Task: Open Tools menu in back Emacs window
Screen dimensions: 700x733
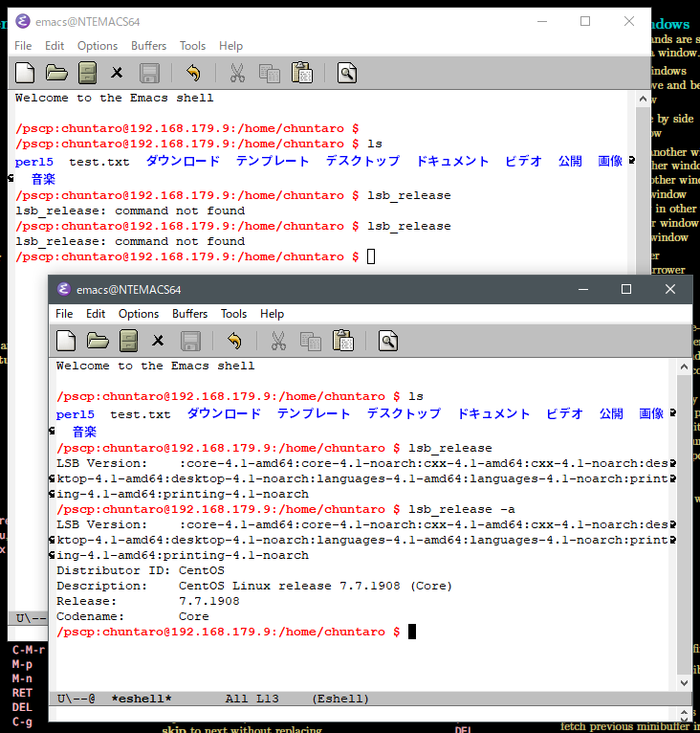Action: (x=192, y=46)
